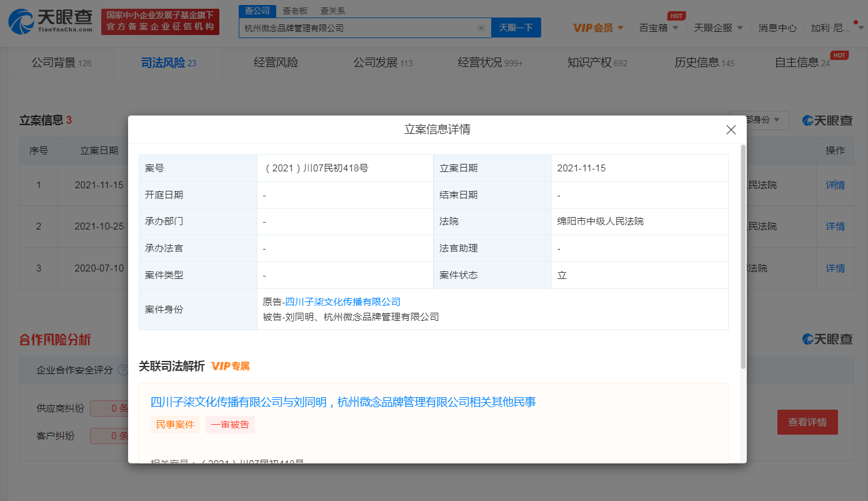
Task: Click the 合作风险分析 section heading
Action: tap(55, 340)
